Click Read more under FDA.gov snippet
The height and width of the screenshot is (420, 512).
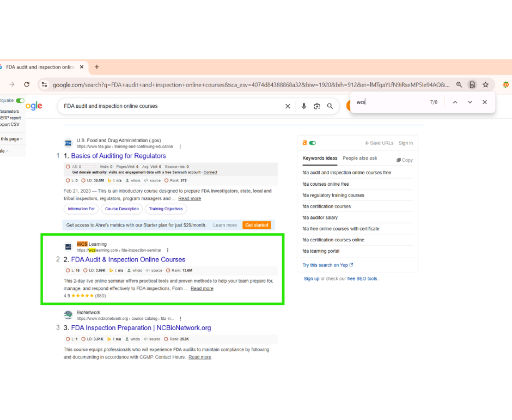(x=190, y=199)
